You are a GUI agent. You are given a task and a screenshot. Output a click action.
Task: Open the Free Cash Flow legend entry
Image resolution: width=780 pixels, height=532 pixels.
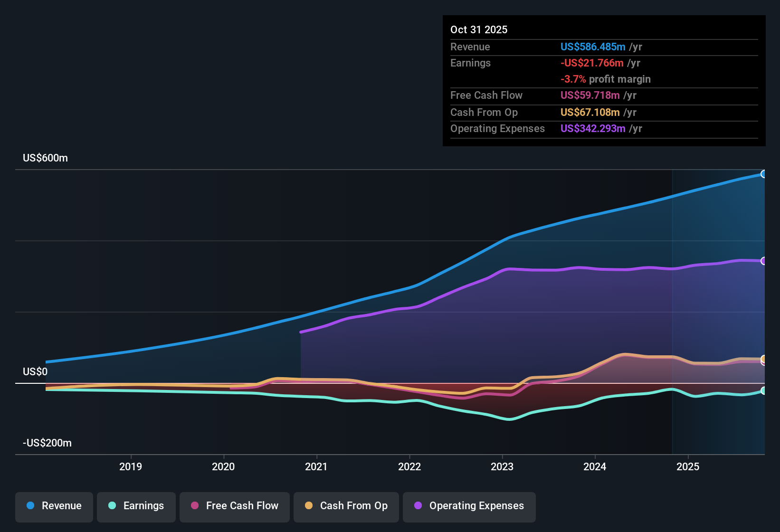[x=234, y=506]
